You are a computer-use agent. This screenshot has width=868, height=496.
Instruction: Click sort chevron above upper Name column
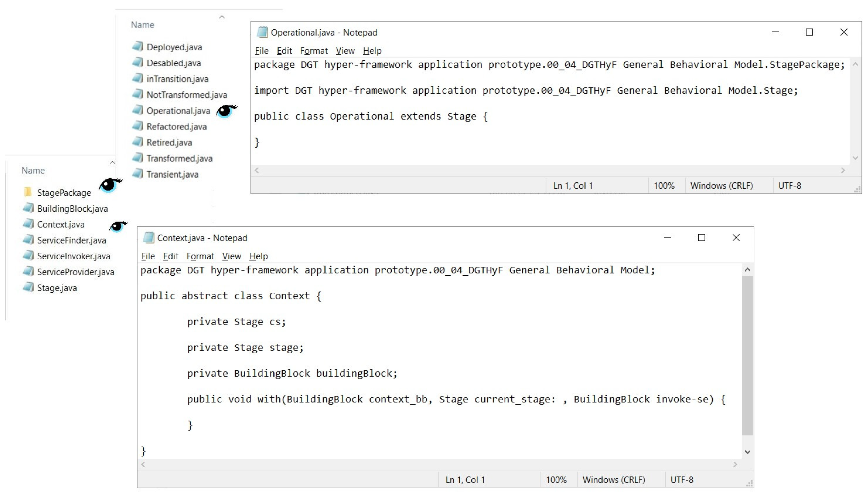coord(222,17)
